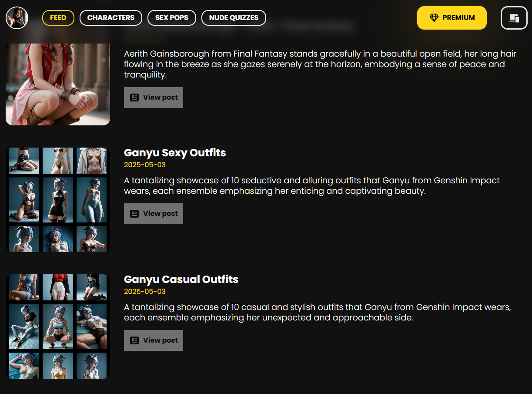
Task: Open the Ganyu Casual Outfits thumbnail grid
Action: coord(58,327)
